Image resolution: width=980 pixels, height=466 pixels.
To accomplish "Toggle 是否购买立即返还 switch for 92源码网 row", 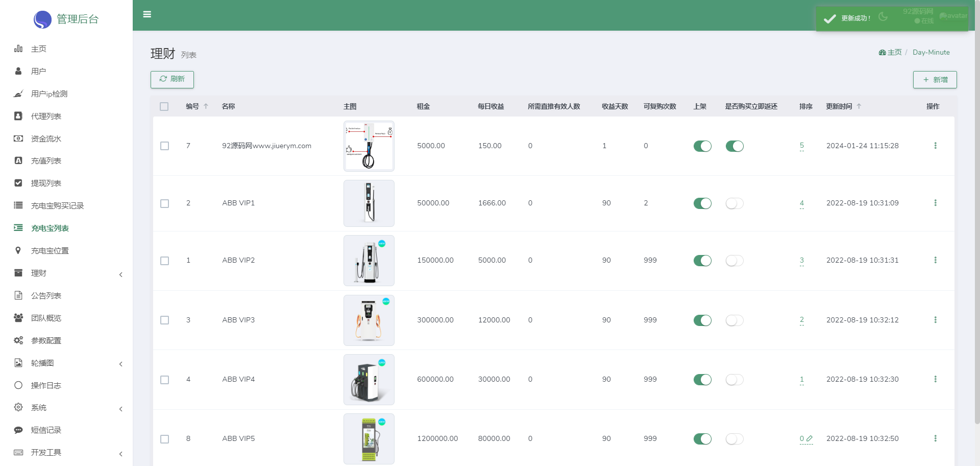I will coord(734,146).
